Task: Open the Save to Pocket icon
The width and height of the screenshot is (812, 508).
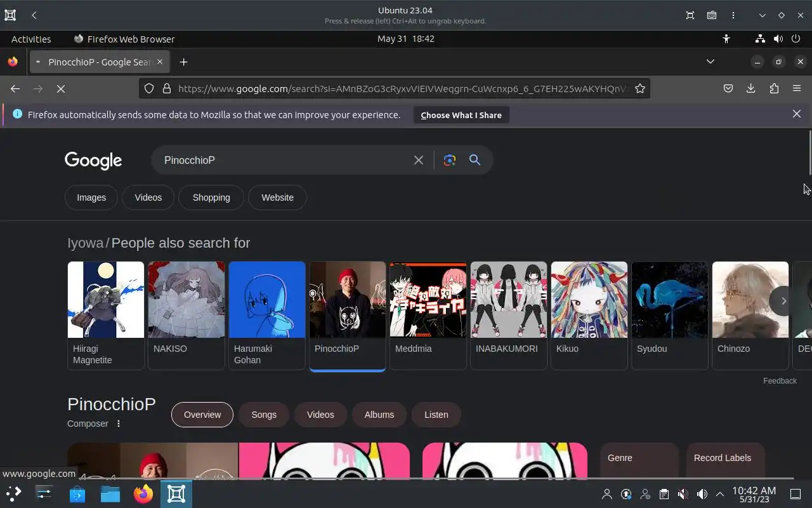Action: [x=728, y=89]
